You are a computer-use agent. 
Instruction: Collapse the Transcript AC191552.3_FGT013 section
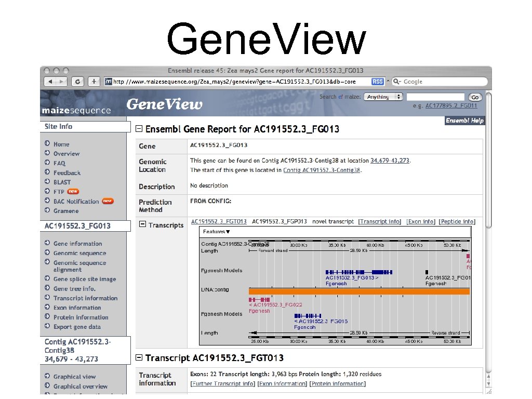138,358
